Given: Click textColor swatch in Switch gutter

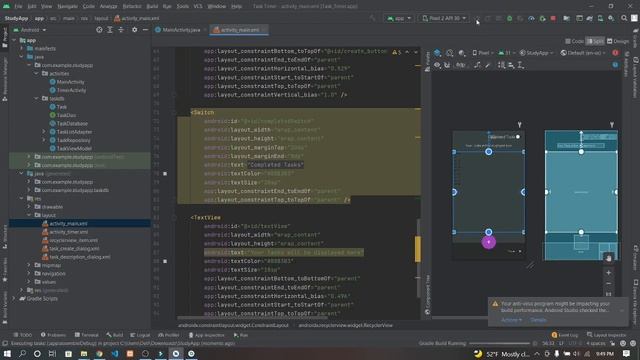Looking at the screenshot, I should tap(165, 173).
